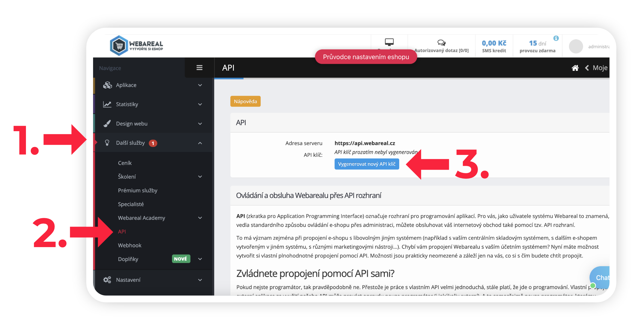Click the Design webu brush icon
This screenshot has height=330, width=644.
tap(107, 124)
